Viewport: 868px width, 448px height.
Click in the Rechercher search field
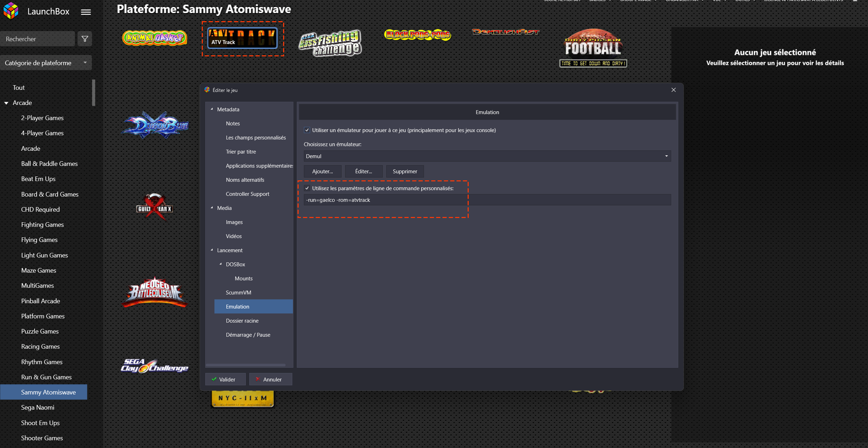coord(37,39)
